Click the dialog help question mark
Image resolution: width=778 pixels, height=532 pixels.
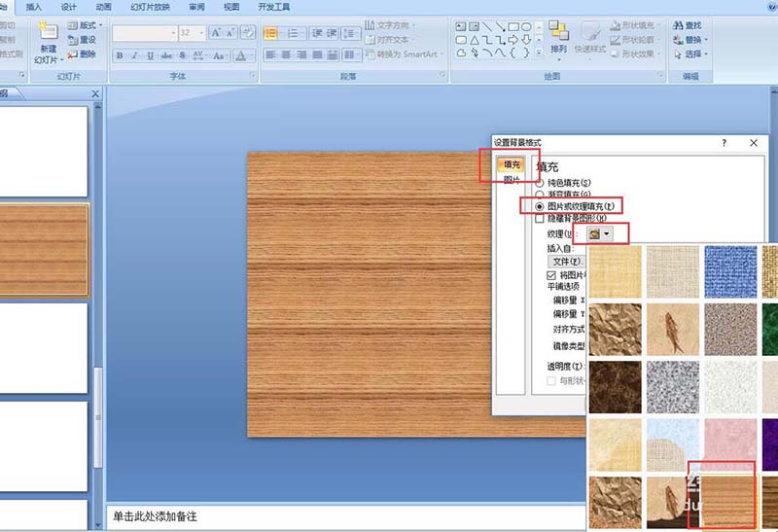724,143
